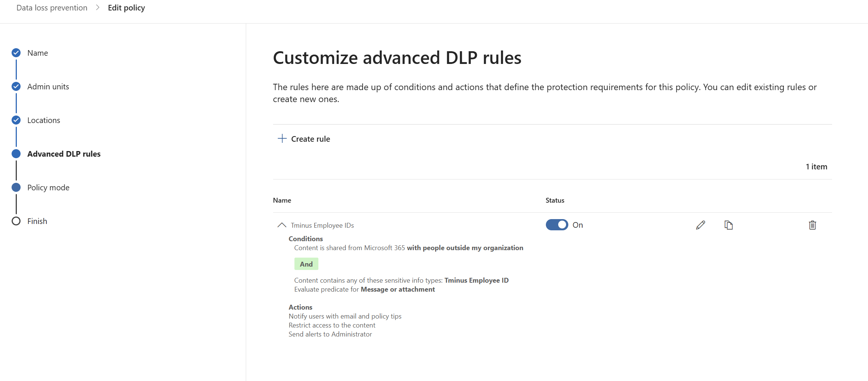Open the Locations step label
868x381 pixels.
tap(43, 120)
